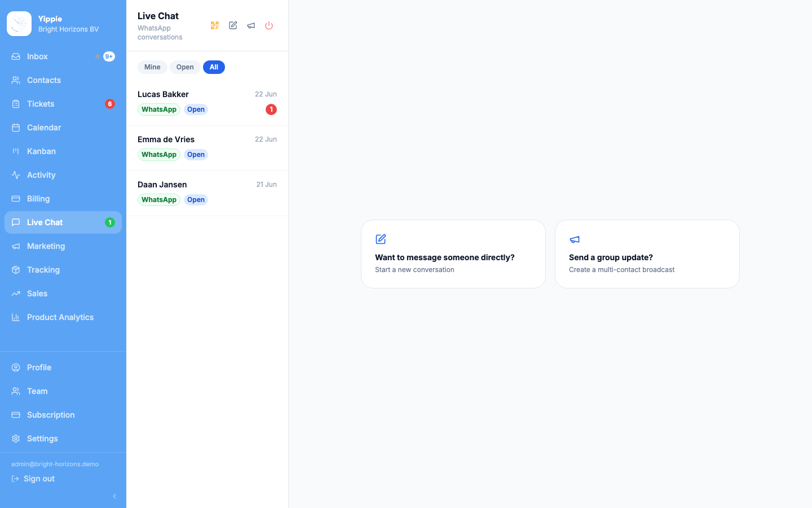Click the red power disconnect icon

point(269,25)
